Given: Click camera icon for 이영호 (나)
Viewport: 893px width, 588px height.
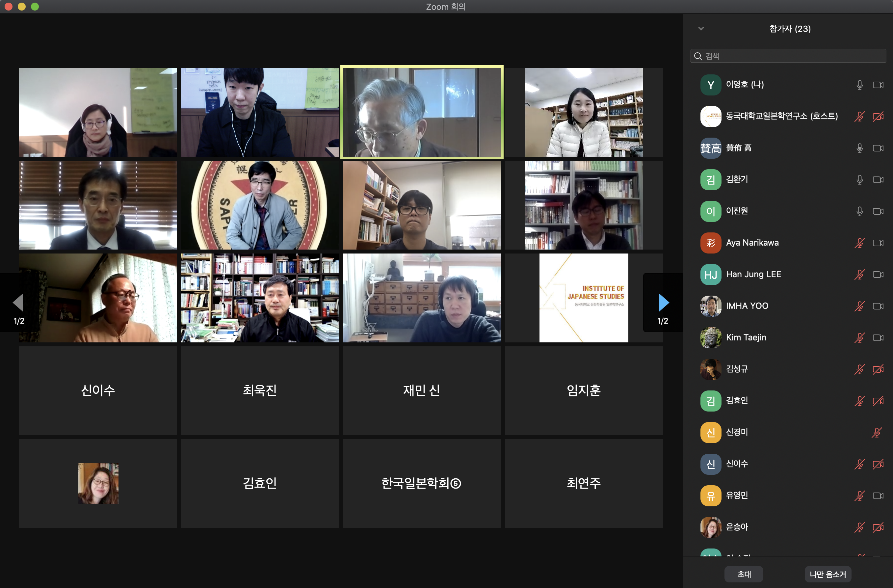Looking at the screenshot, I should (x=878, y=85).
